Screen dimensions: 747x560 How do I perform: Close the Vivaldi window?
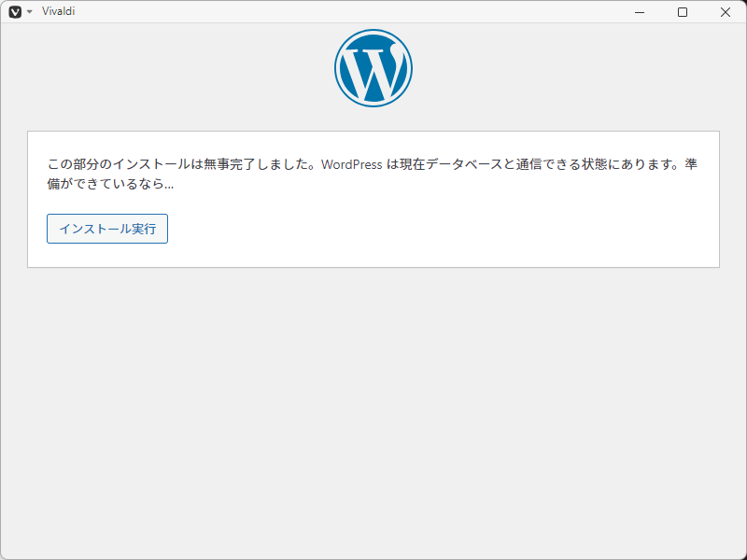coord(726,12)
